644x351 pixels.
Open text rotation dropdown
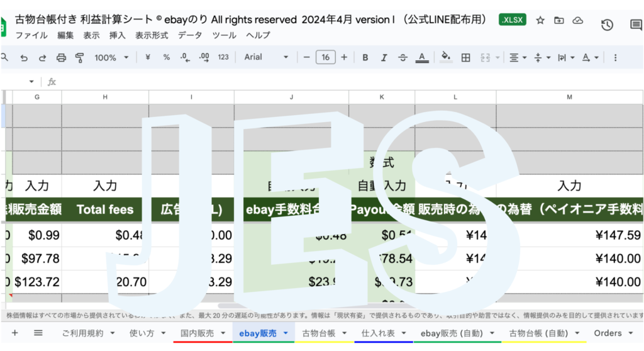590,57
